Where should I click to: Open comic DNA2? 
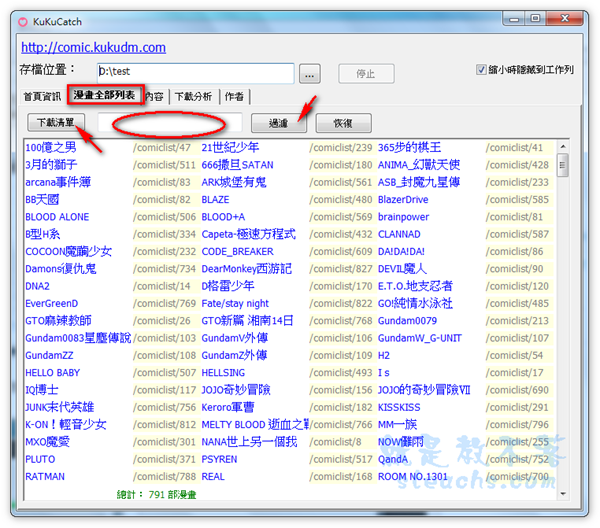click(x=37, y=286)
